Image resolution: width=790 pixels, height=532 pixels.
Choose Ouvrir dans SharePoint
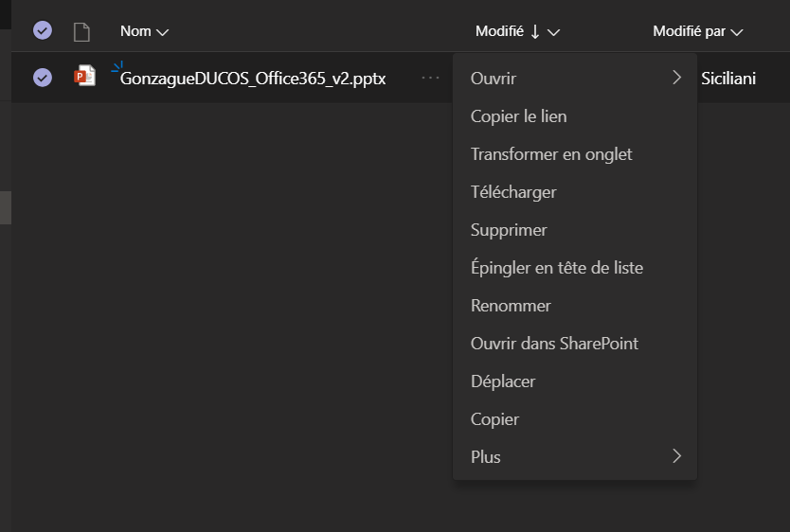[x=554, y=344]
